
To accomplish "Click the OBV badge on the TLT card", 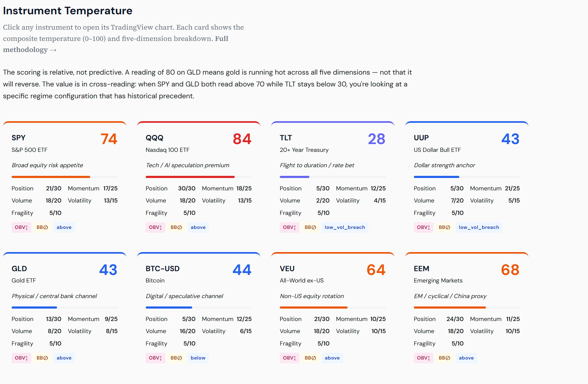I will pyautogui.click(x=289, y=227).
